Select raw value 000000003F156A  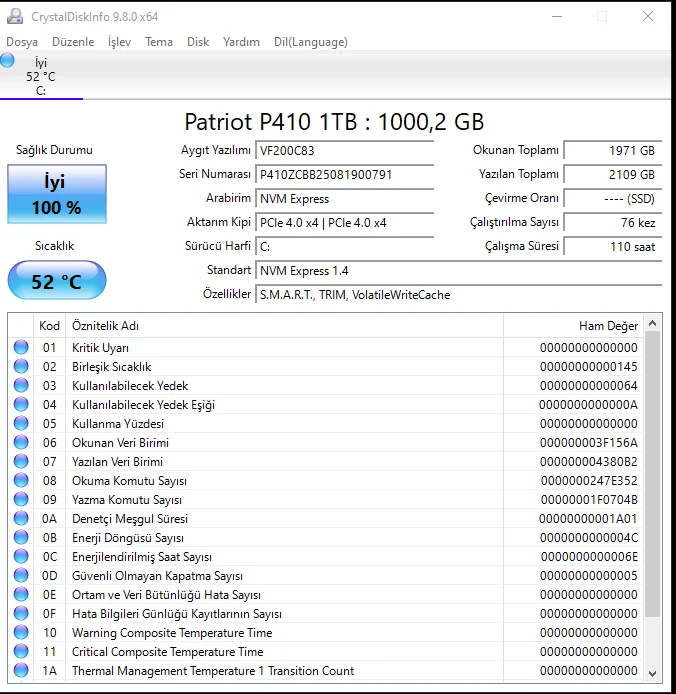tap(588, 443)
